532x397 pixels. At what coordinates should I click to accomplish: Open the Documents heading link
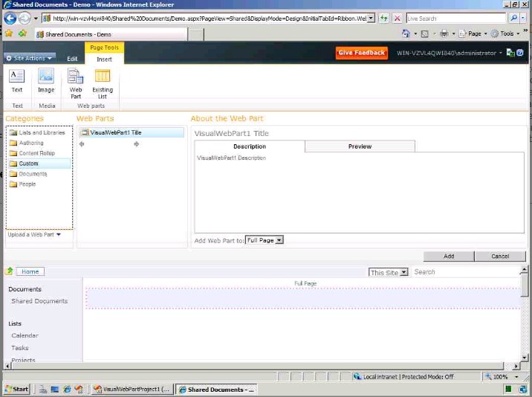click(25, 289)
